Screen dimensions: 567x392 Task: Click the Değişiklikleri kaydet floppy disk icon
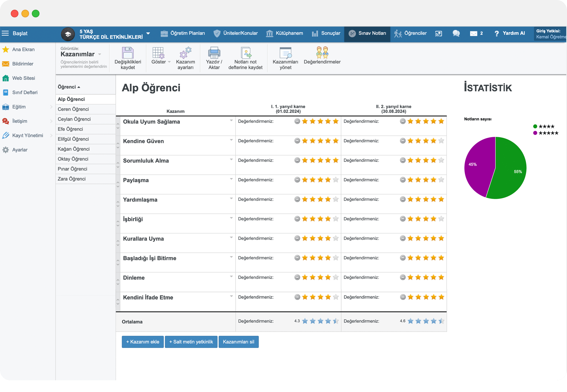click(128, 53)
